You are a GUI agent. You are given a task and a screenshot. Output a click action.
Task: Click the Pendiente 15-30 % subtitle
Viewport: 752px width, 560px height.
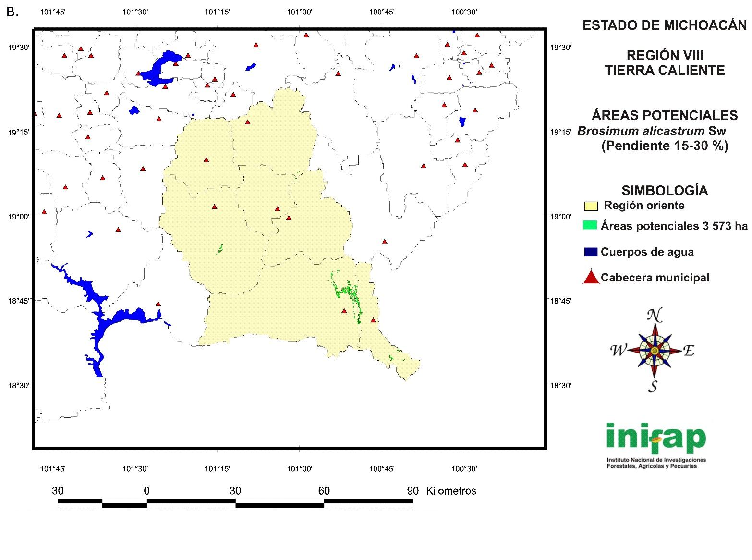pos(665,146)
